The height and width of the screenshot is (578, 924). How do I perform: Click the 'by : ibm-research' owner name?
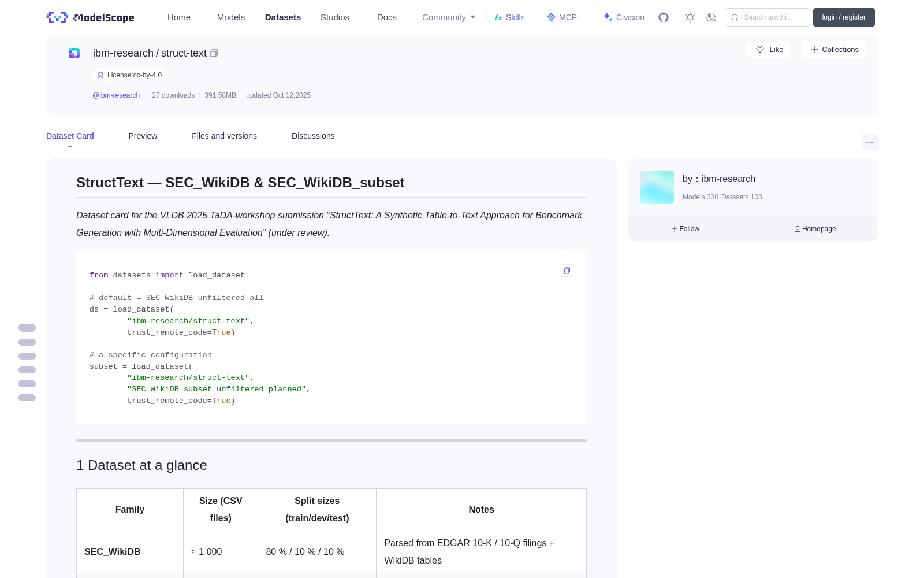click(x=719, y=179)
